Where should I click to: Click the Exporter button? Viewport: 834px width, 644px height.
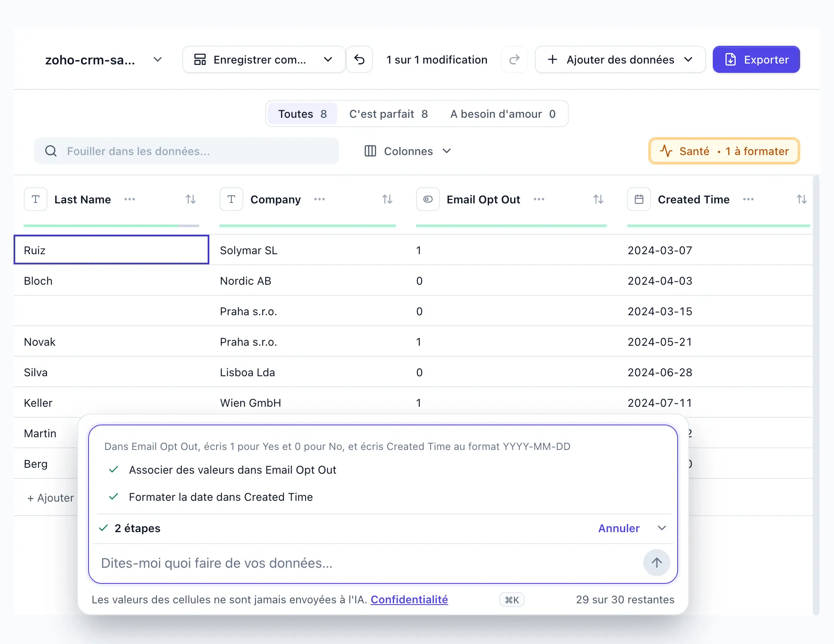[x=756, y=59]
